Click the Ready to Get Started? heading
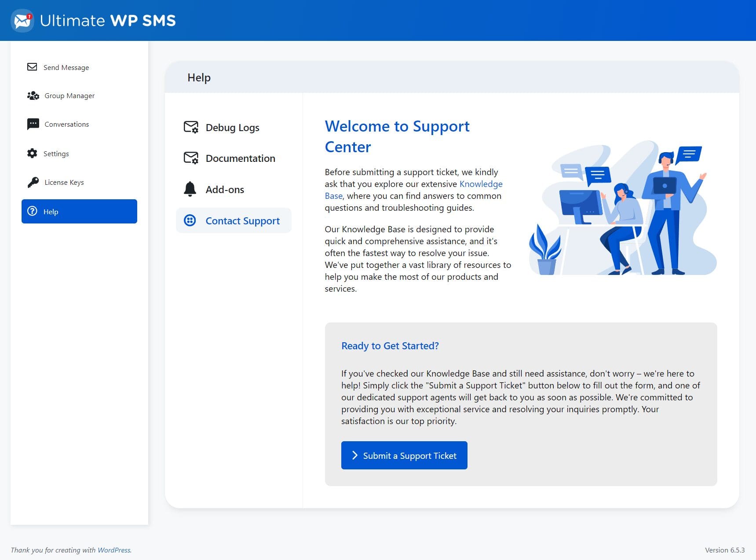This screenshot has width=756, height=560. coord(390,346)
